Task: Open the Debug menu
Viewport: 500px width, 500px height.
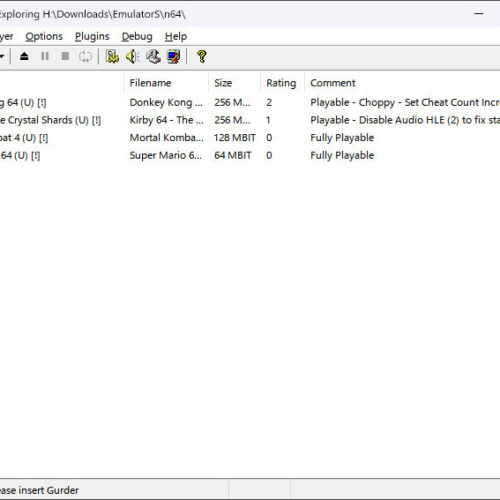Action: coord(137,36)
